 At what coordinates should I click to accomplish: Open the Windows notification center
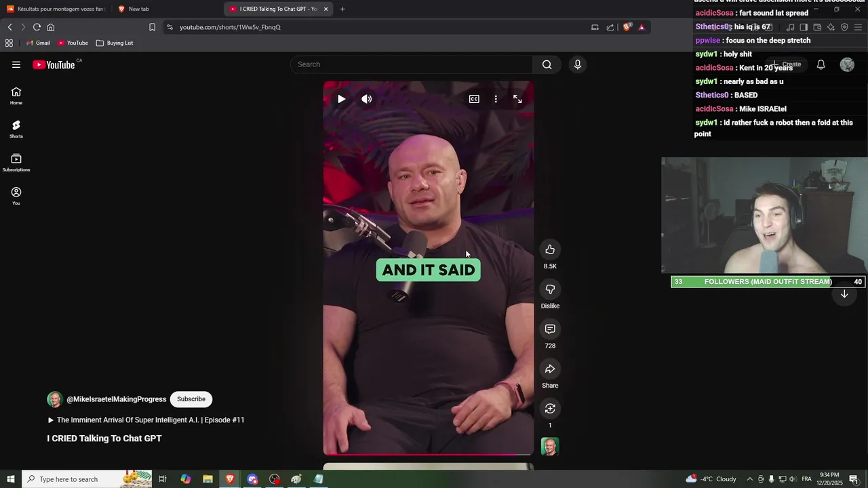tap(854, 479)
